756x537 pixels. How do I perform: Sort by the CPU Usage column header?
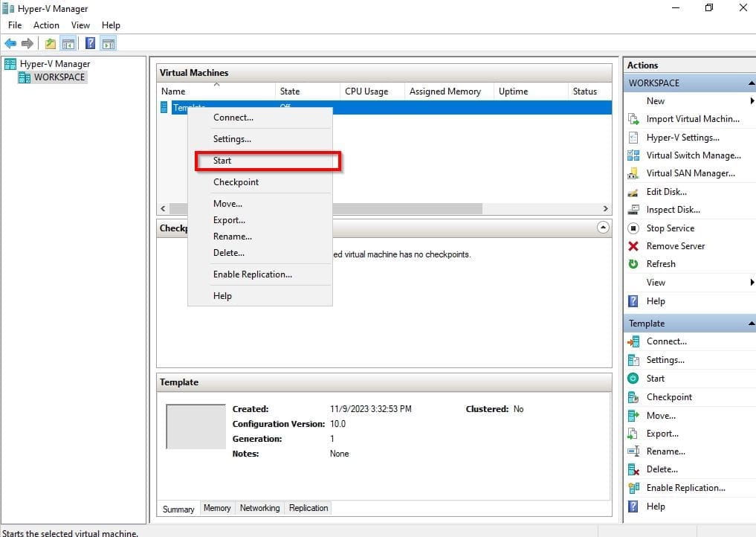(366, 91)
